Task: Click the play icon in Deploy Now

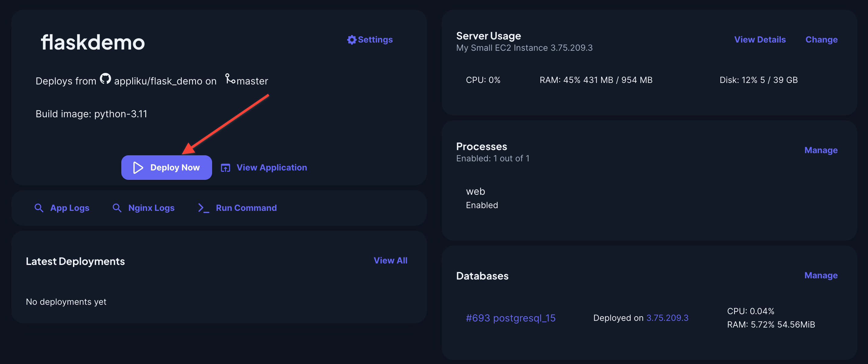Action: tap(138, 168)
